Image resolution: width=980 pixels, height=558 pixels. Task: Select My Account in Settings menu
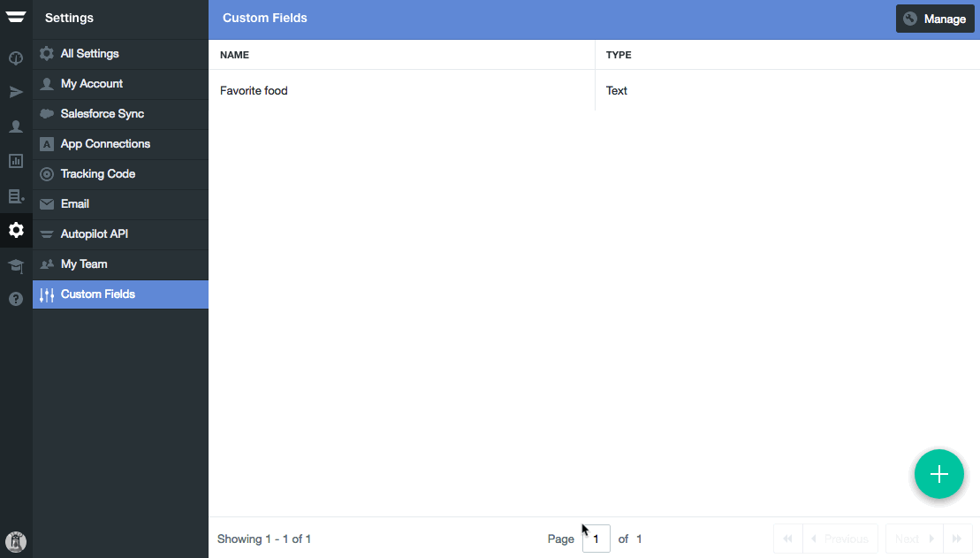89,84
